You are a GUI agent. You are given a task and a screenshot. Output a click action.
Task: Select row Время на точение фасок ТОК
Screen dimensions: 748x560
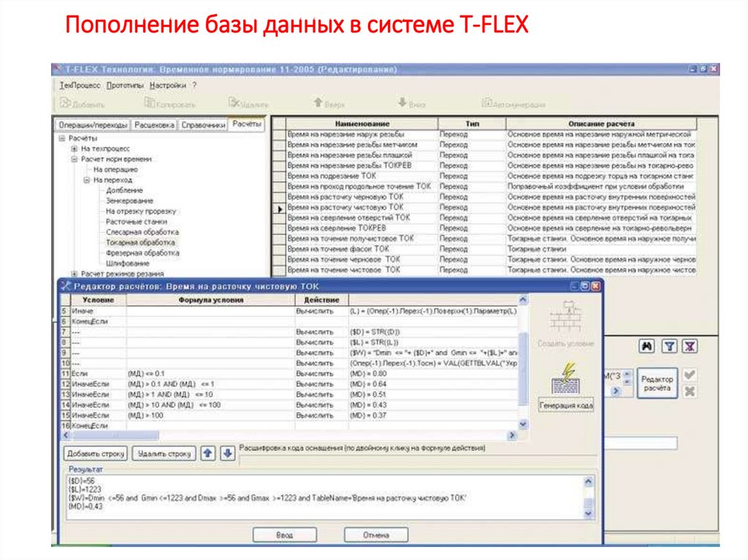[491, 249]
